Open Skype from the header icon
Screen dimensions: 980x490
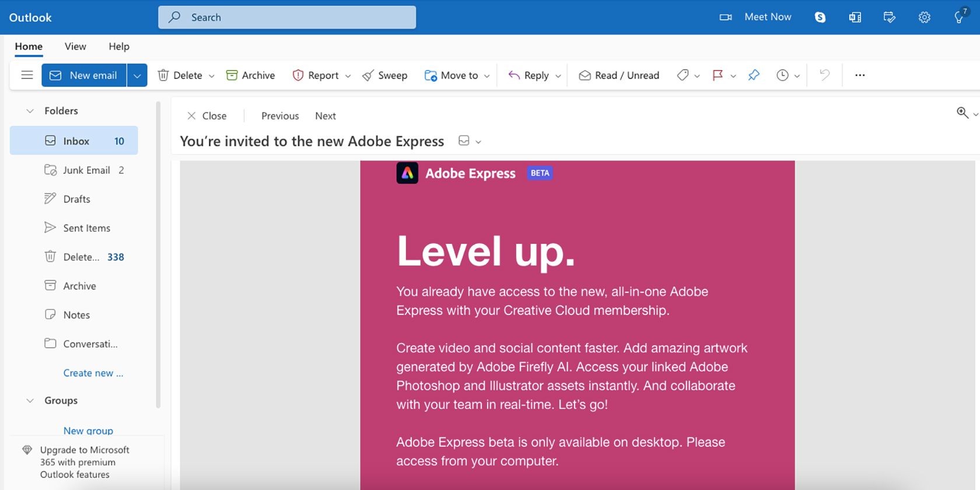click(820, 17)
